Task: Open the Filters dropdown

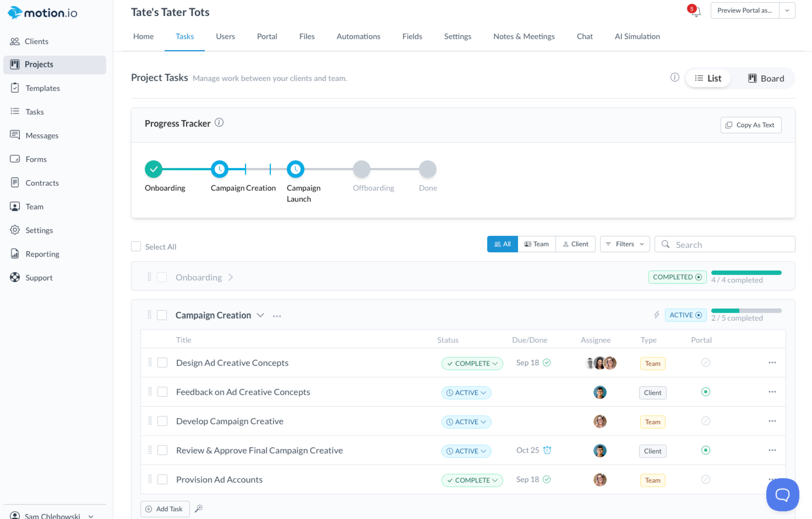Action: click(x=625, y=244)
